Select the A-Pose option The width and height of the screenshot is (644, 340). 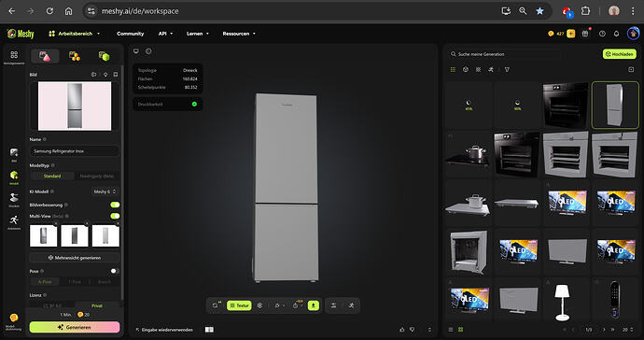pos(45,282)
